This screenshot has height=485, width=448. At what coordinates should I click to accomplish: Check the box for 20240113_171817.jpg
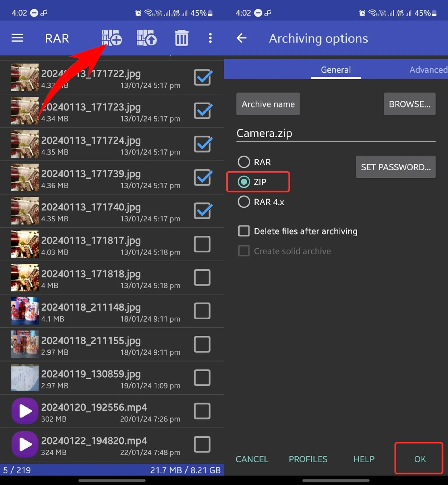[x=203, y=244]
